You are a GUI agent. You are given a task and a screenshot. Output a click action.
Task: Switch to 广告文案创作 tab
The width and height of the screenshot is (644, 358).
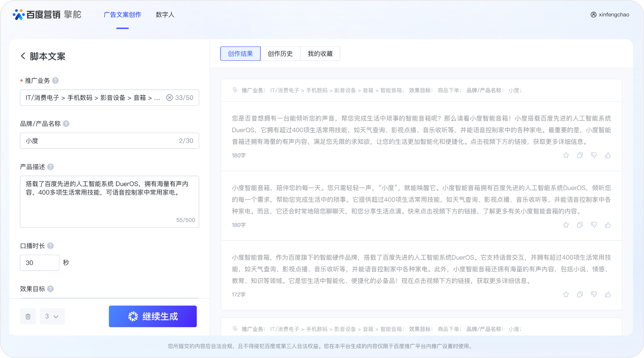tap(122, 15)
